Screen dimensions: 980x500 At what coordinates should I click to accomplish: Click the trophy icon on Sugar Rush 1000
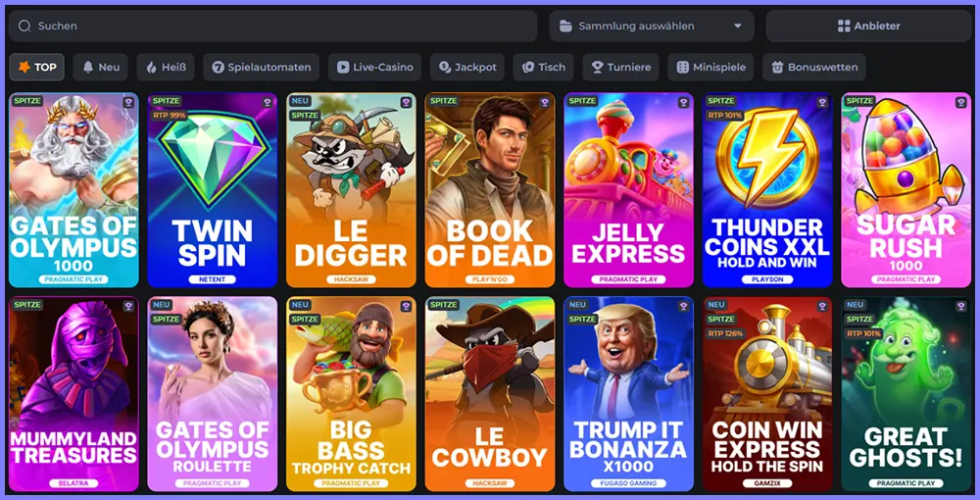click(x=961, y=102)
